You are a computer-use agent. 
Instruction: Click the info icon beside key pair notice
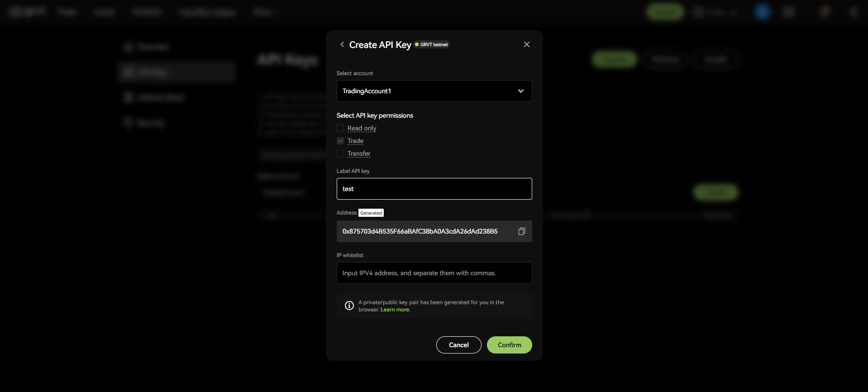coord(349,306)
